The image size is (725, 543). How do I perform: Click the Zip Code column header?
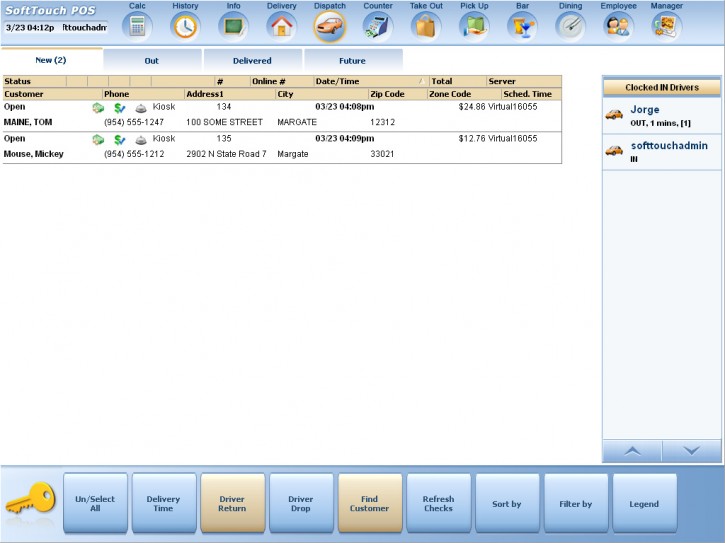pyautogui.click(x=398, y=94)
